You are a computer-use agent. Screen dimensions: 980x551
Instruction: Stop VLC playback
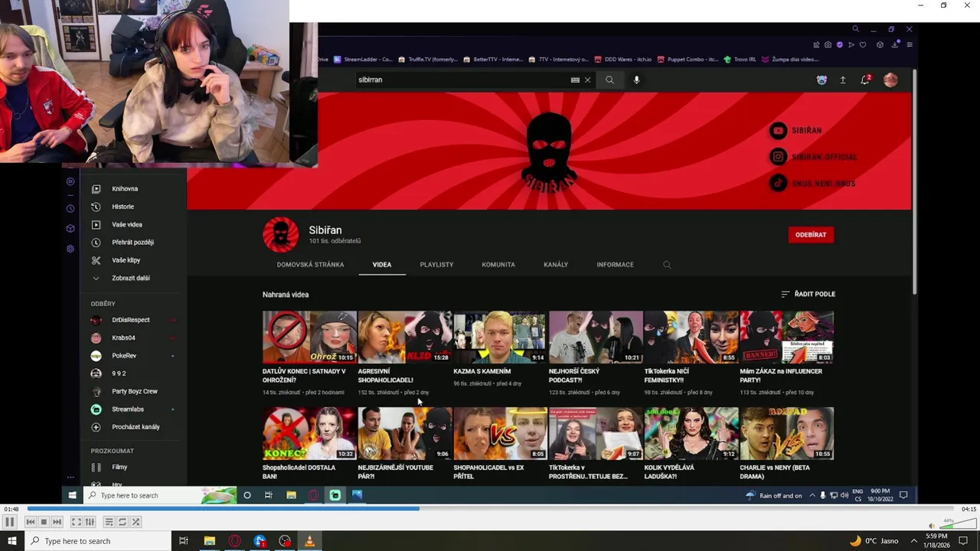tap(44, 522)
